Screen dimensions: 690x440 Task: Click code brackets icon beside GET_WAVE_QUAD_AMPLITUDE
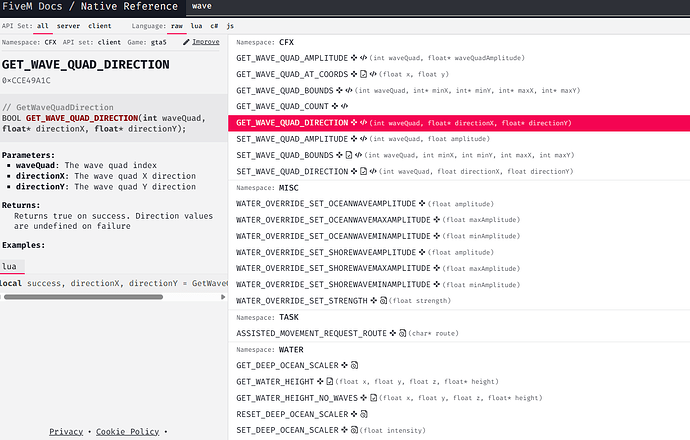(363, 58)
